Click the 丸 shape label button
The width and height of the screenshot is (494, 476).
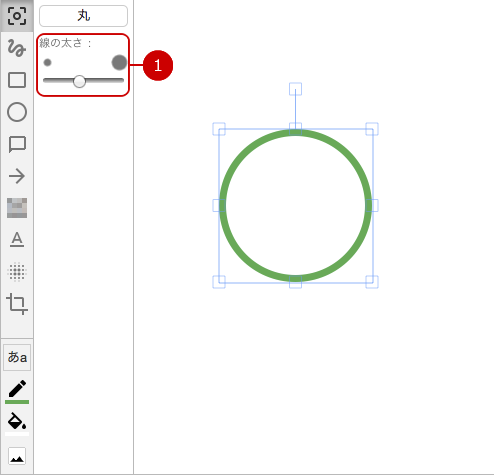[x=83, y=16]
